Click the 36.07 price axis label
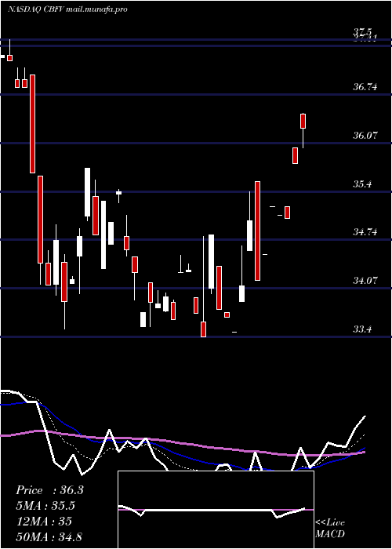This screenshot has height=549, width=392. pos(365,135)
